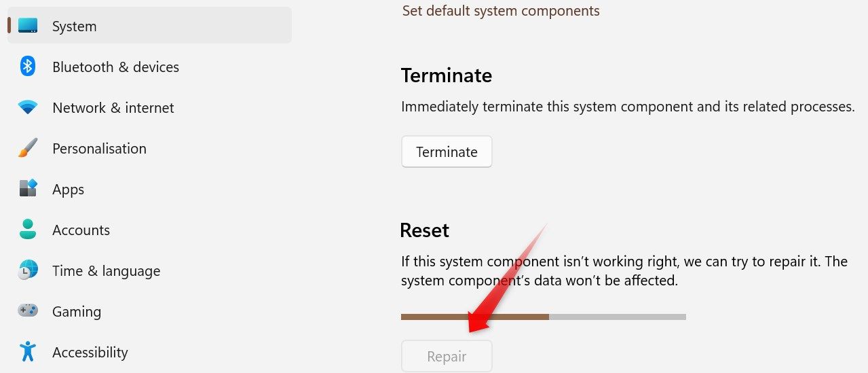The image size is (868, 373).
Task: Click the Apps squares icon
Action: [28, 188]
